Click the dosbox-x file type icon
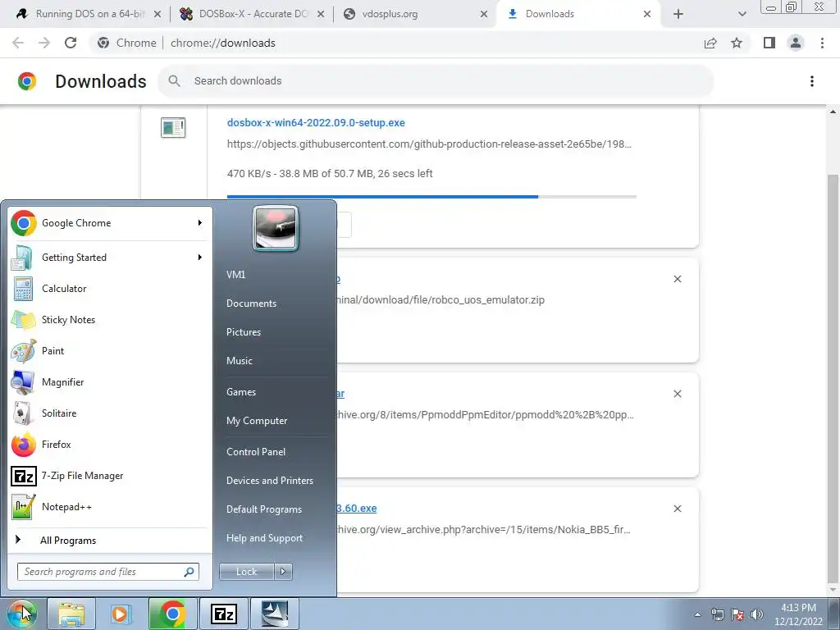Viewport: 840px width, 630px height. [x=173, y=127]
